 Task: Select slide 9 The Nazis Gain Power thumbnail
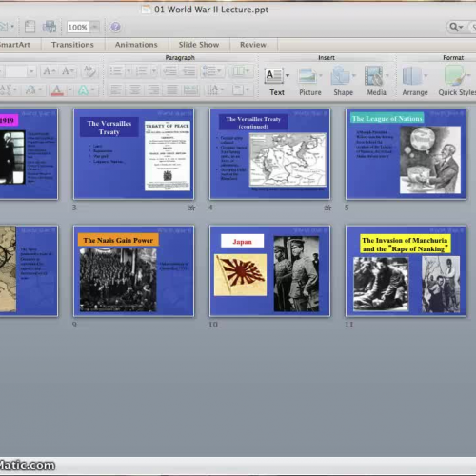click(x=133, y=271)
